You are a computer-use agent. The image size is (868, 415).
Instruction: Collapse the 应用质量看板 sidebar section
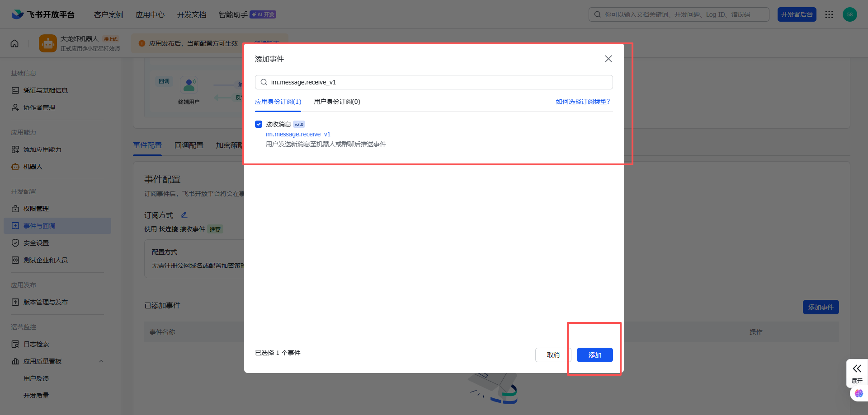point(101,361)
